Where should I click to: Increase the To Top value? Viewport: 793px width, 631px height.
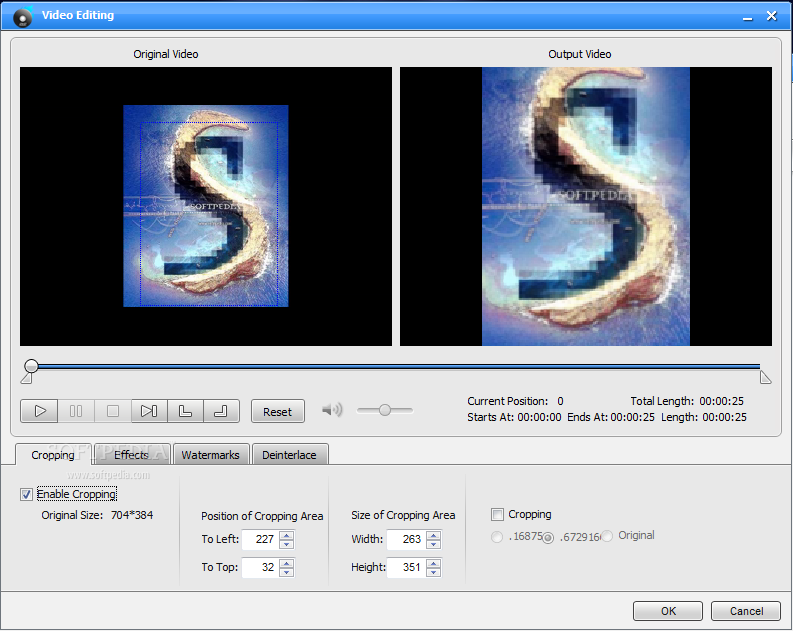point(287,563)
